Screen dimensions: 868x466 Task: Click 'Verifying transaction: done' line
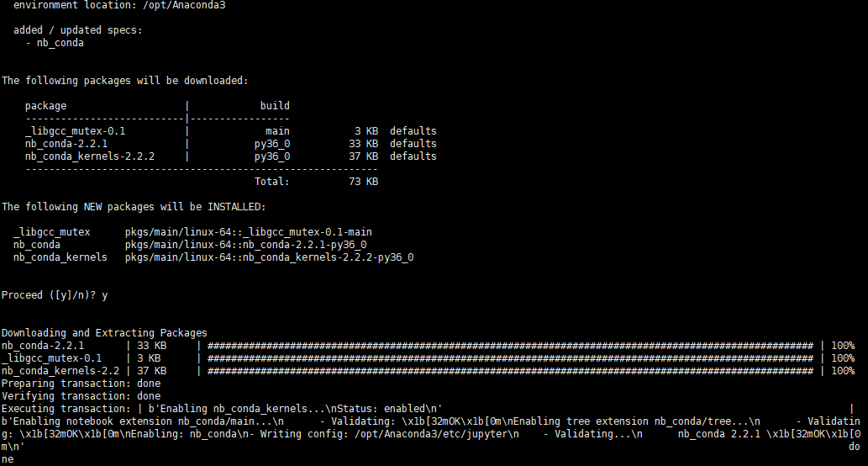81,396
